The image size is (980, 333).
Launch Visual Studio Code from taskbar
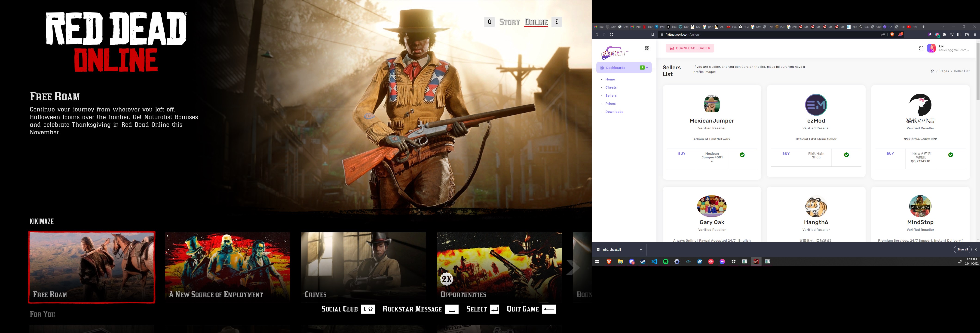[x=654, y=262]
